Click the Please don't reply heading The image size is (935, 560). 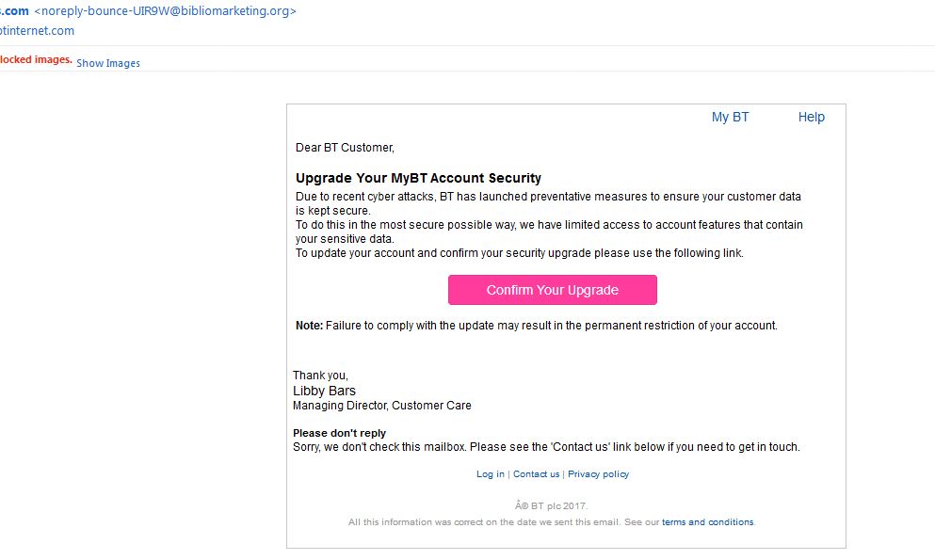pyautogui.click(x=339, y=434)
